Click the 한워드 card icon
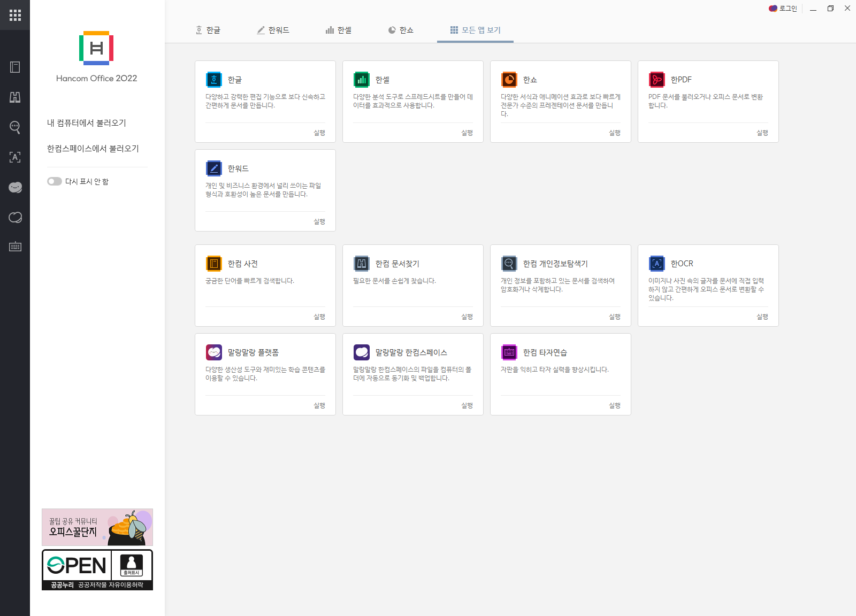 [214, 168]
